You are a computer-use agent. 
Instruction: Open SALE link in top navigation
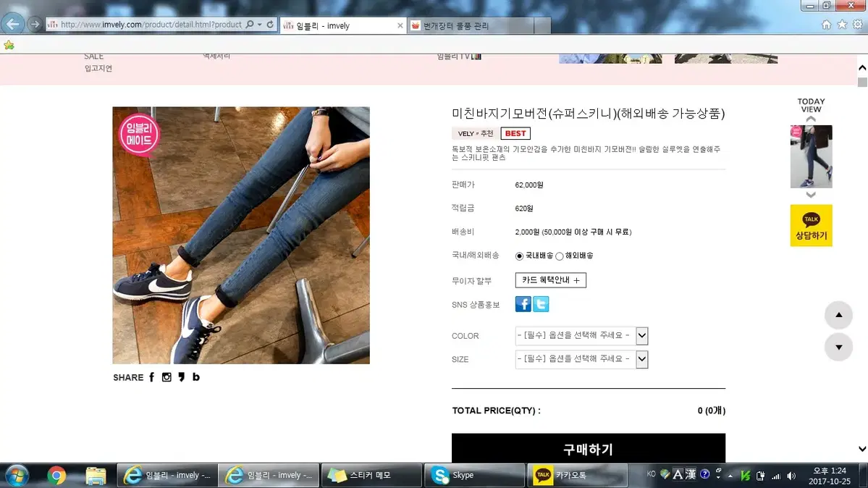[93, 56]
